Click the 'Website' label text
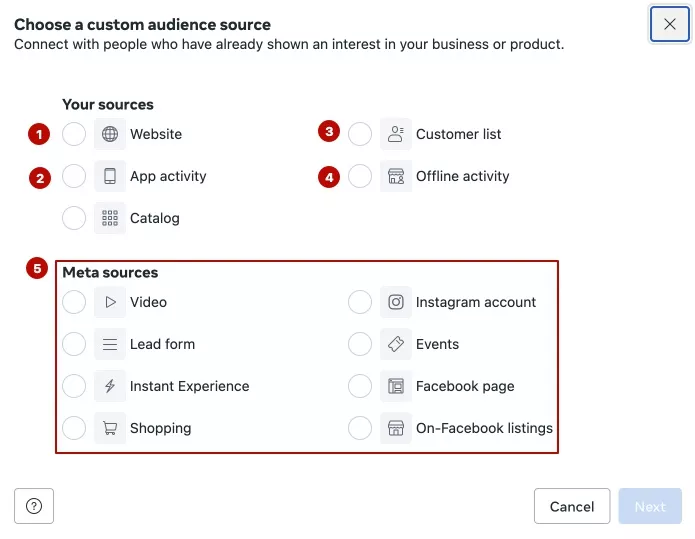 point(156,134)
